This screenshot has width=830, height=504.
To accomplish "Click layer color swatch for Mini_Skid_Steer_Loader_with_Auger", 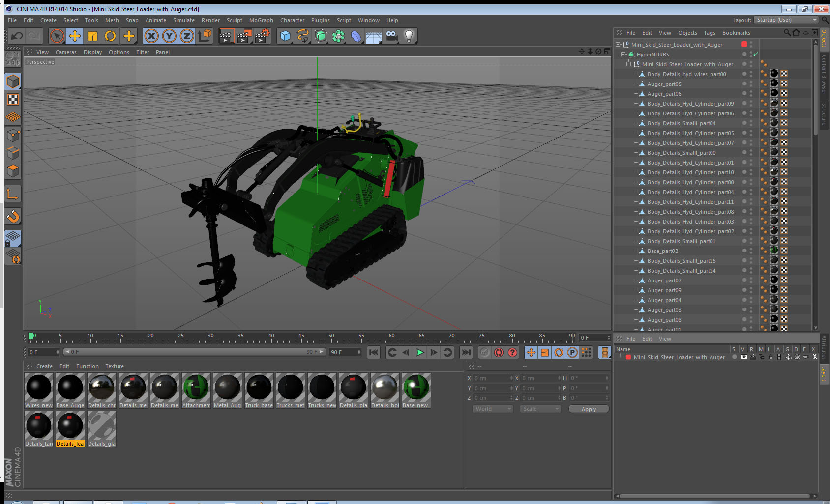I will [x=628, y=357].
